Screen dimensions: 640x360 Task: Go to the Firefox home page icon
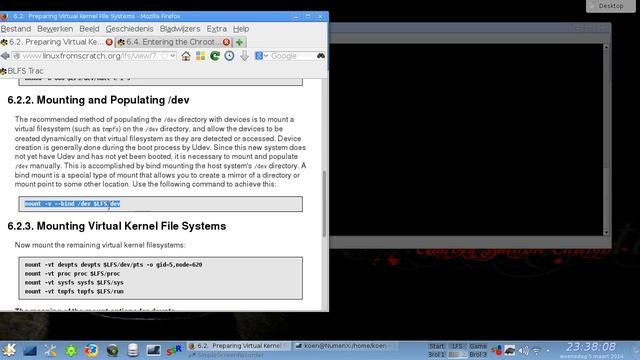pos(186,56)
